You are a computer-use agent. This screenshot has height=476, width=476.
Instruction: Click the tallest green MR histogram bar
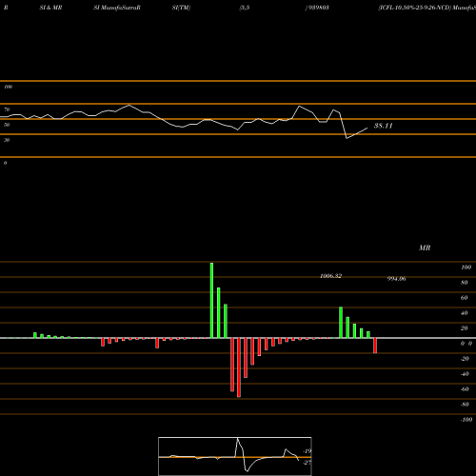pyautogui.click(x=211, y=300)
